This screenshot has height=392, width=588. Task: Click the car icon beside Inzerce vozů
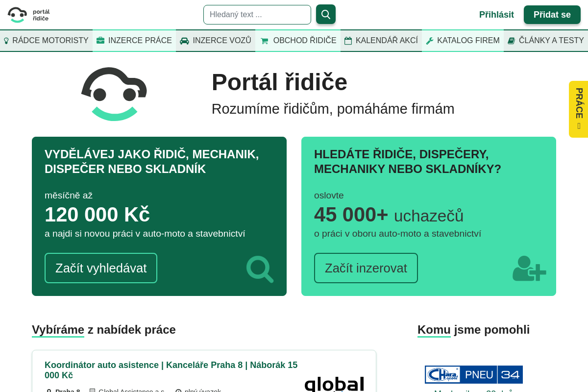tap(184, 41)
